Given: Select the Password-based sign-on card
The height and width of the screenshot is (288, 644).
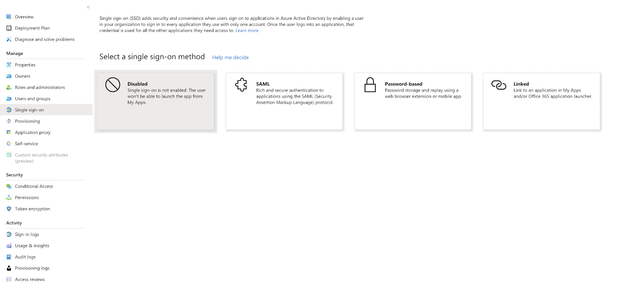Looking at the screenshot, I should [x=413, y=101].
